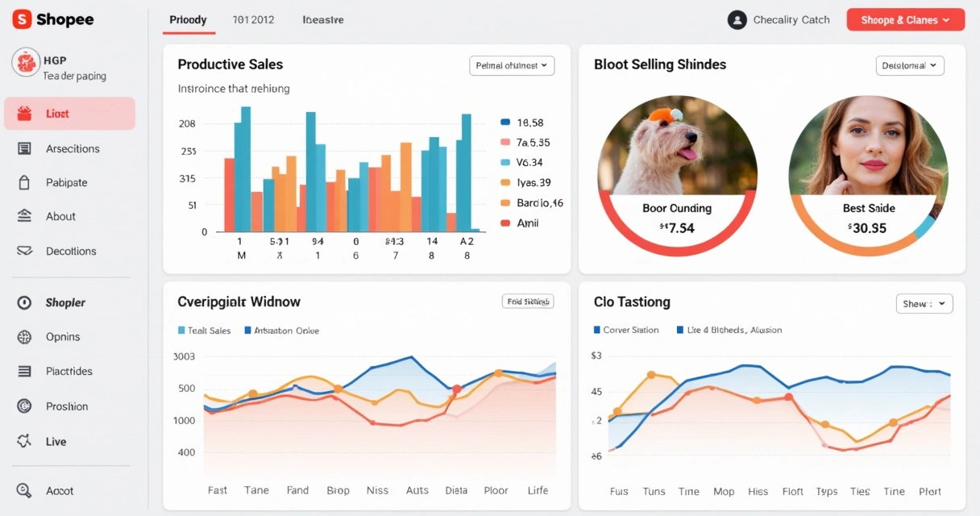Click the Clo Tastiong heading
The image size is (980, 516).
coord(632,302)
